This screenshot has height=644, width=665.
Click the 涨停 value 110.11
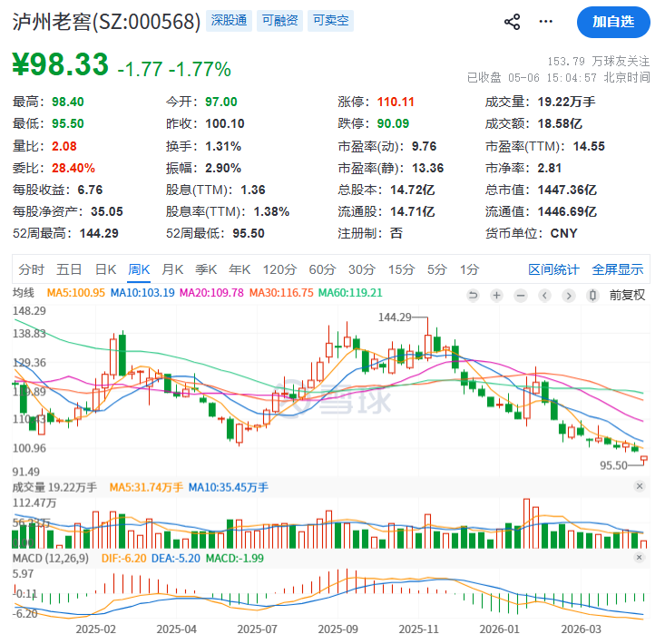click(396, 102)
